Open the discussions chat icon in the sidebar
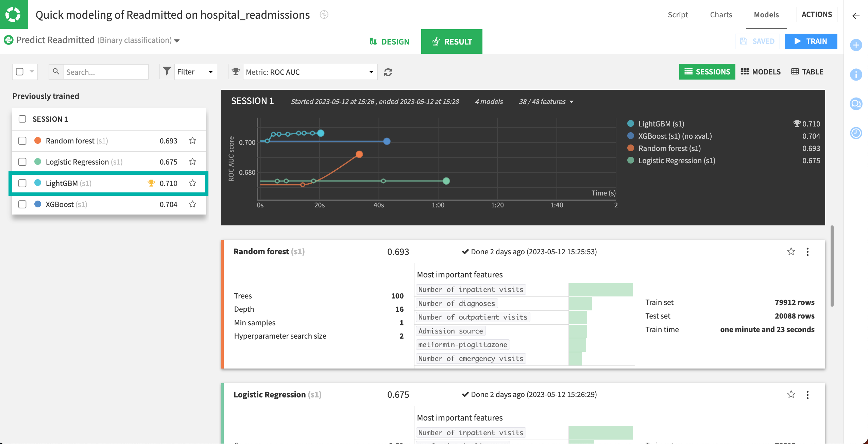The image size is (868, 444). tap(856, 104)
